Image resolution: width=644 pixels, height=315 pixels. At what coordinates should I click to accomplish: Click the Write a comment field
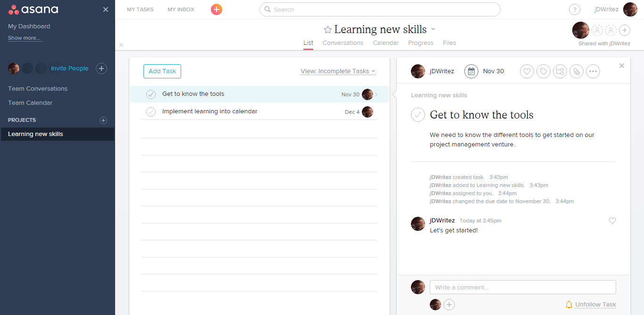523,287
